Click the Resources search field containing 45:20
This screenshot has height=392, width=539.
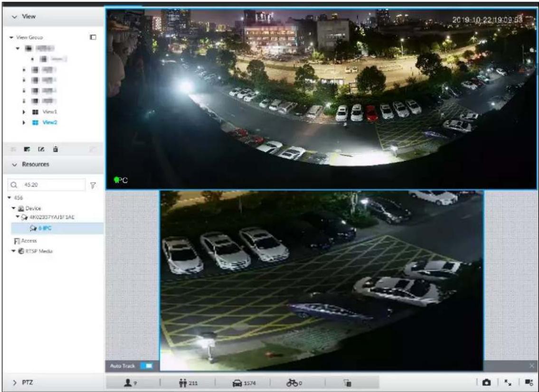pos(47,185)
